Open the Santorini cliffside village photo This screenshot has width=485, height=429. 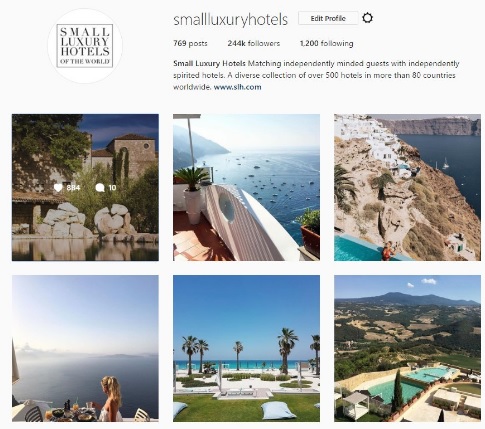coord(407,188)
